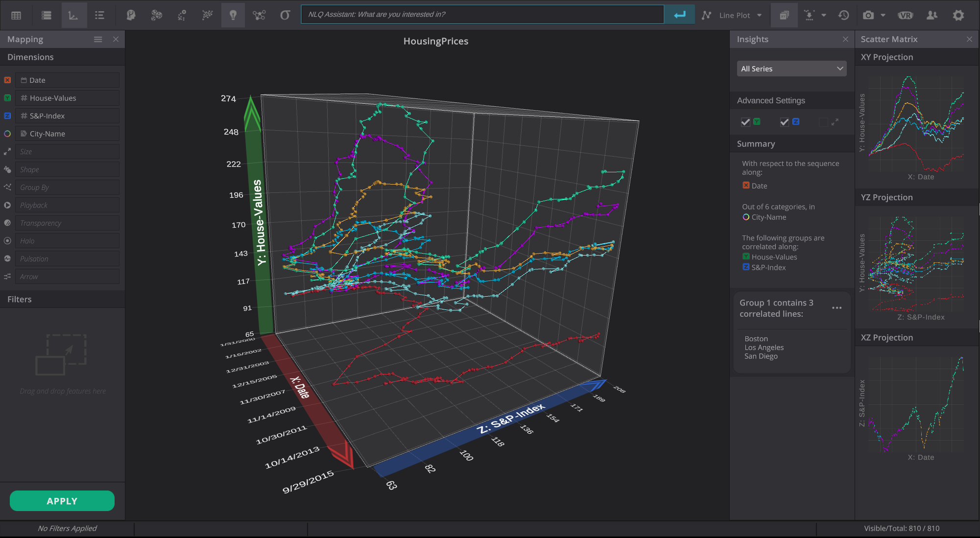Click the stacked rows data source icon
The height and width of the screenshot is (538, 980).
pos(47,15)
